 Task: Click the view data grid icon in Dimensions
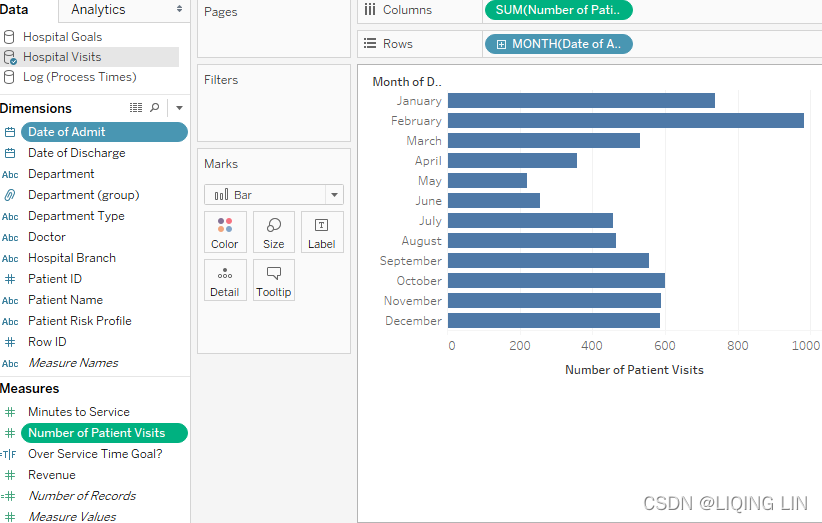click(136, 107)
